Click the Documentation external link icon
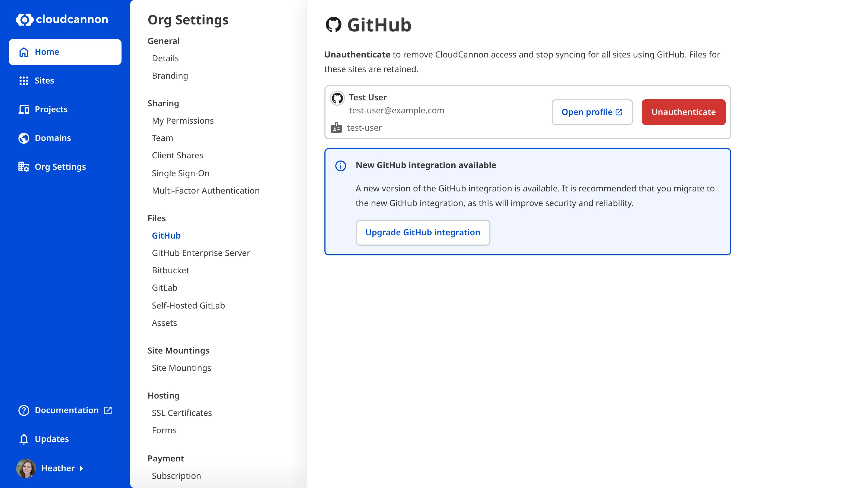868x488 pixels. pos(108,410)
